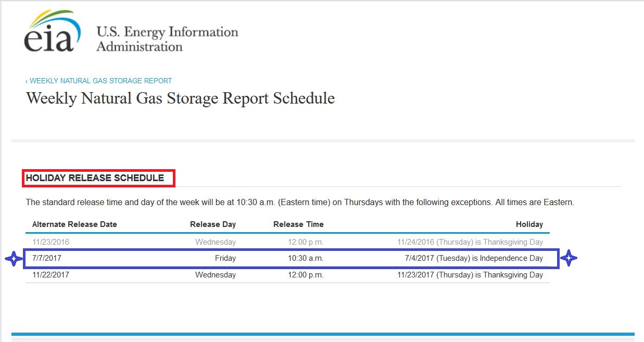Click the Weekly Natural Gas Storage Report Schedule title
Viewport: 644px width, 342px height.
tap(180, 98)
